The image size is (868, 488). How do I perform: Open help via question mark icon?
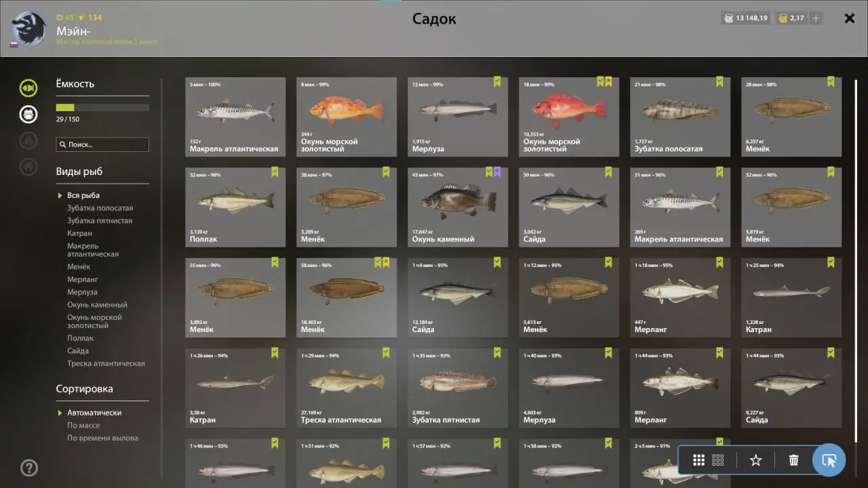tap(29, 468)
